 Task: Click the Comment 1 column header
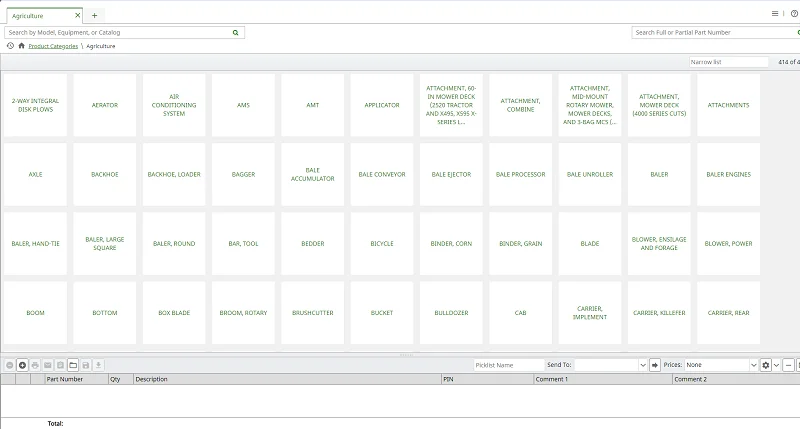603,379
